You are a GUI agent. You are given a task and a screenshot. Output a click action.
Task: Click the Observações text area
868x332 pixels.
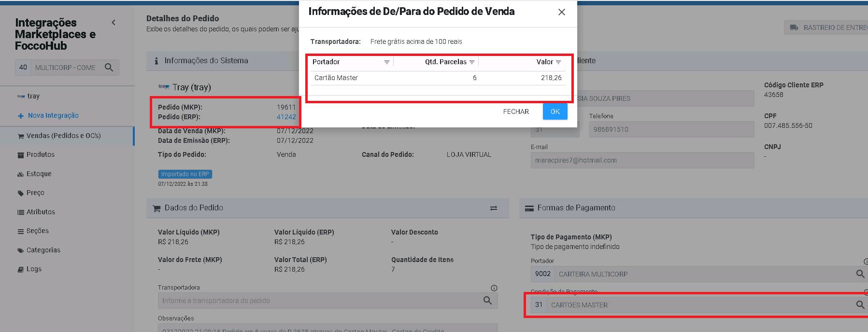point(327,328)
